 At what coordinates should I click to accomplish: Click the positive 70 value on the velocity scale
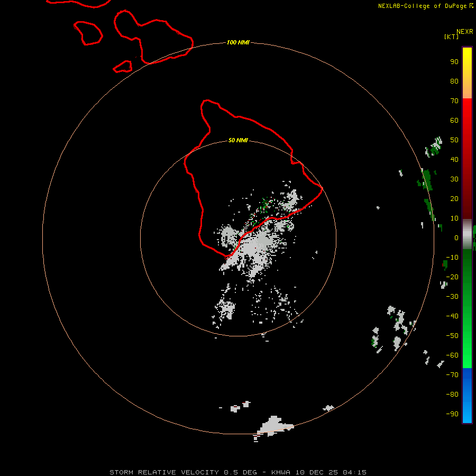pos(454,101)
